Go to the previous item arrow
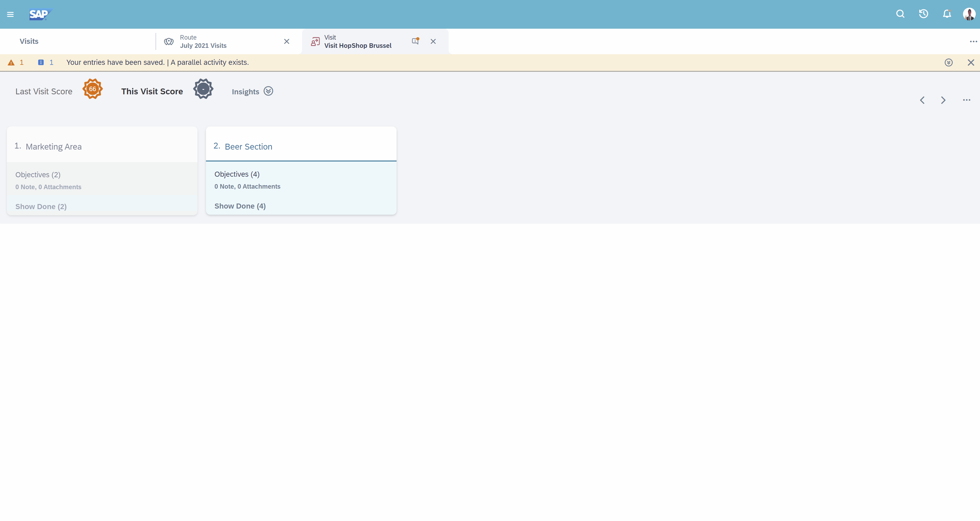Screen dimensions: 980x521 click(x=922, y=100)
